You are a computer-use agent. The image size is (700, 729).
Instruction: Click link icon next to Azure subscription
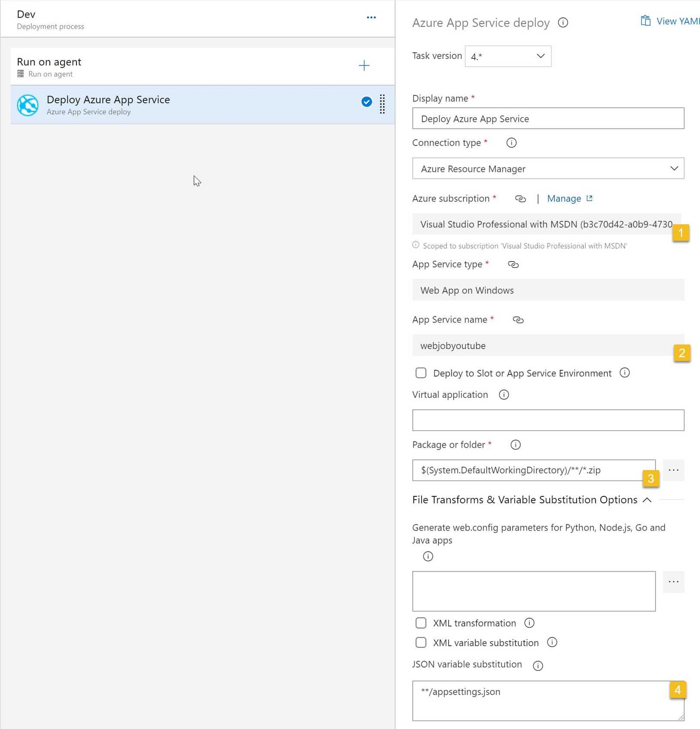520,199
